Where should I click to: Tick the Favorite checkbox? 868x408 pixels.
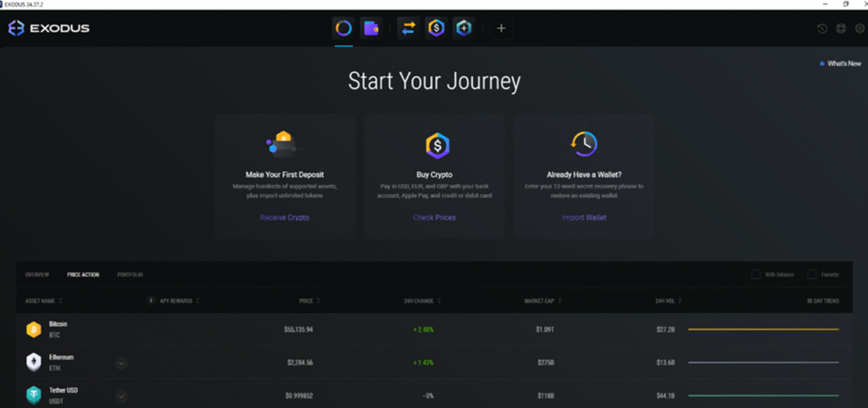click(x=812, y=274)
